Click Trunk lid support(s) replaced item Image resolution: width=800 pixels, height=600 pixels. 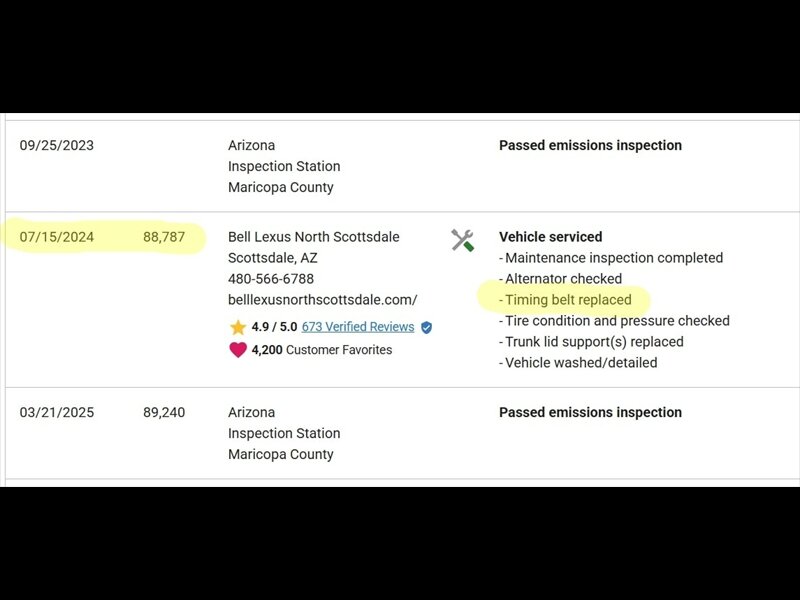(591, 342)
